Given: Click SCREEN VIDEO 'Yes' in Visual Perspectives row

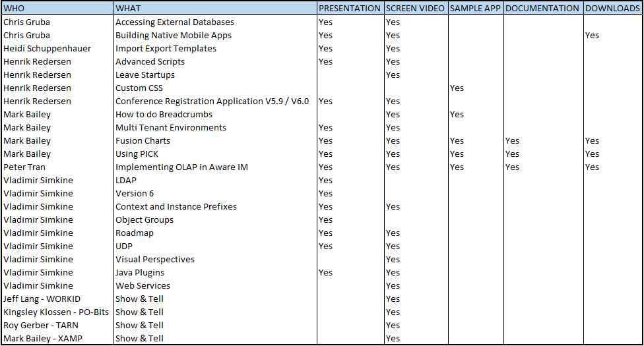Looking at the screenshot, I should 393,259.
